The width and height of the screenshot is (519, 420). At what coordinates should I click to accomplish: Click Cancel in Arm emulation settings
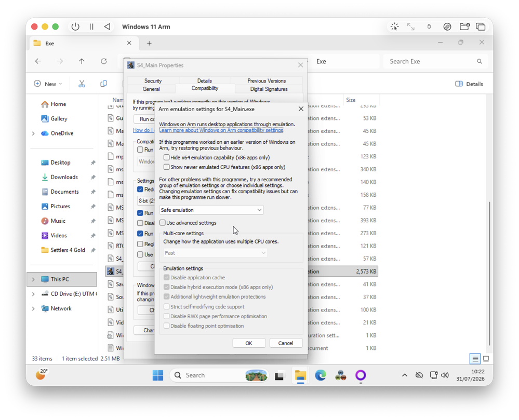[286, 343]
